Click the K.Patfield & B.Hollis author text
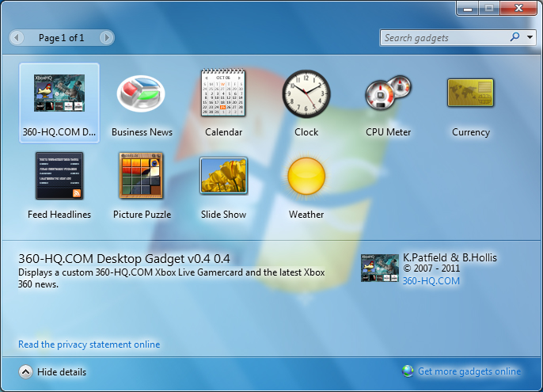Image resolution: width=543 pixels, height=392 pixels. pos(450,257)
